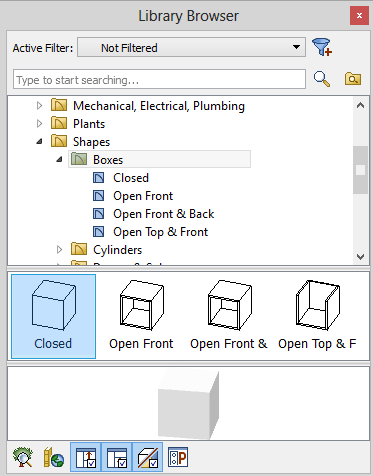The width and height of the screenshot is (373, 476).
Task: Click the books and globe online catalog icon
Action: [x=54, y=457]
